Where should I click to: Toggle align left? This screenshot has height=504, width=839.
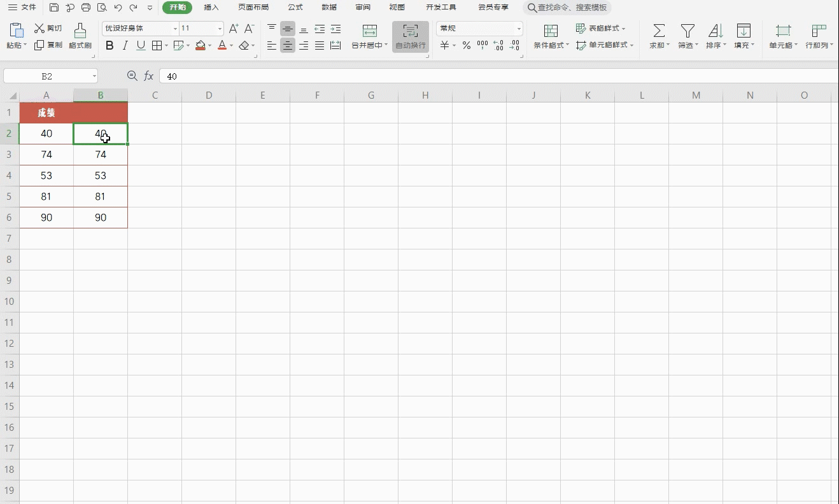(272, 45)
